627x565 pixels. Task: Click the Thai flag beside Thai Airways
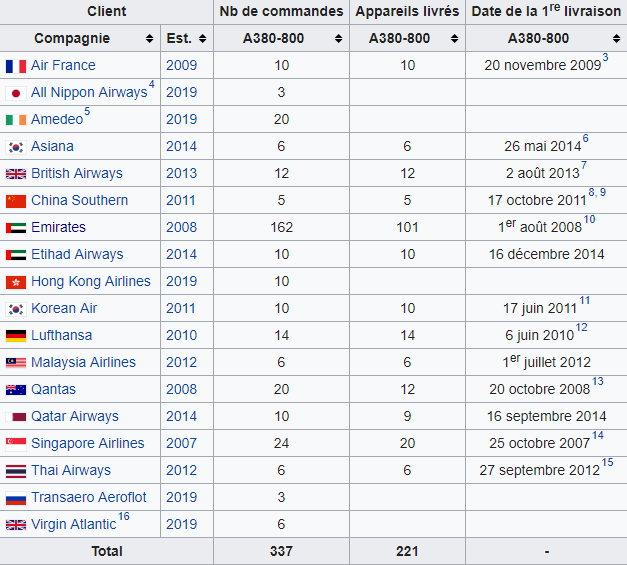[16, 471]
